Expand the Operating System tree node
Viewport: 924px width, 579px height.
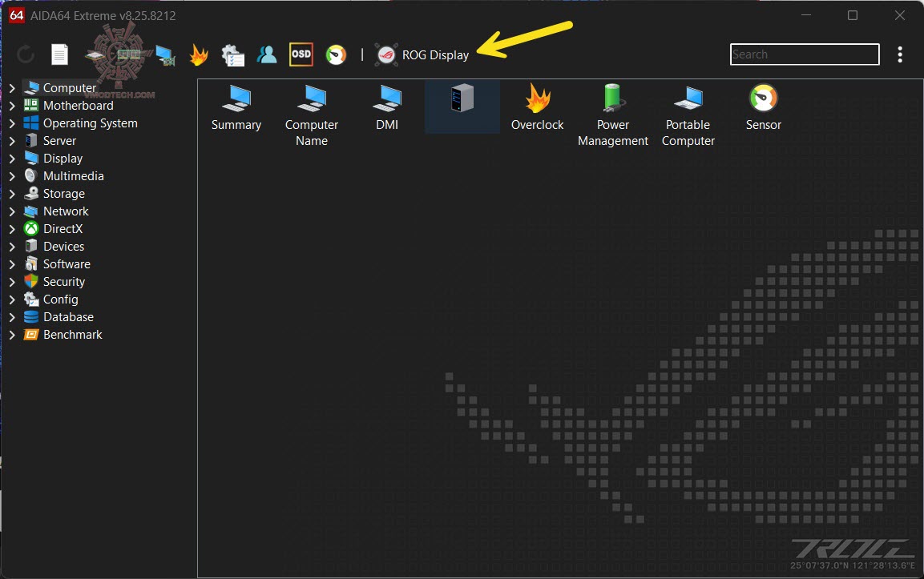[12, 123]
